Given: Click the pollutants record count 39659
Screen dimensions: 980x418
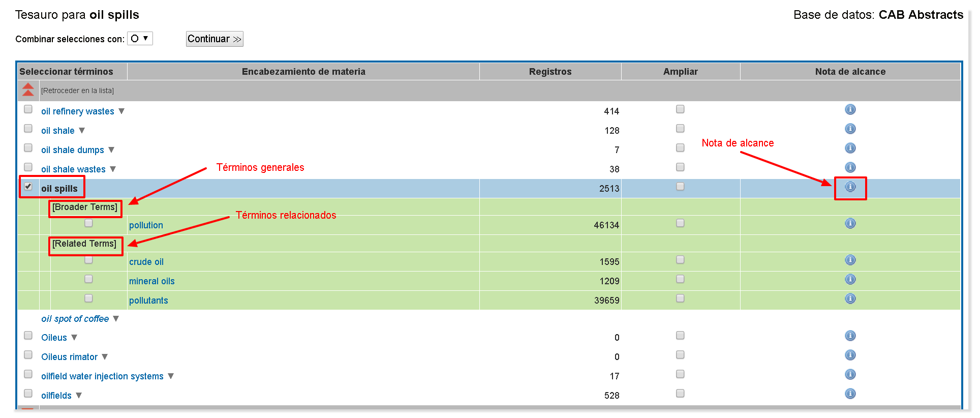Looking at the screenshot, I should tap(606, 301).
